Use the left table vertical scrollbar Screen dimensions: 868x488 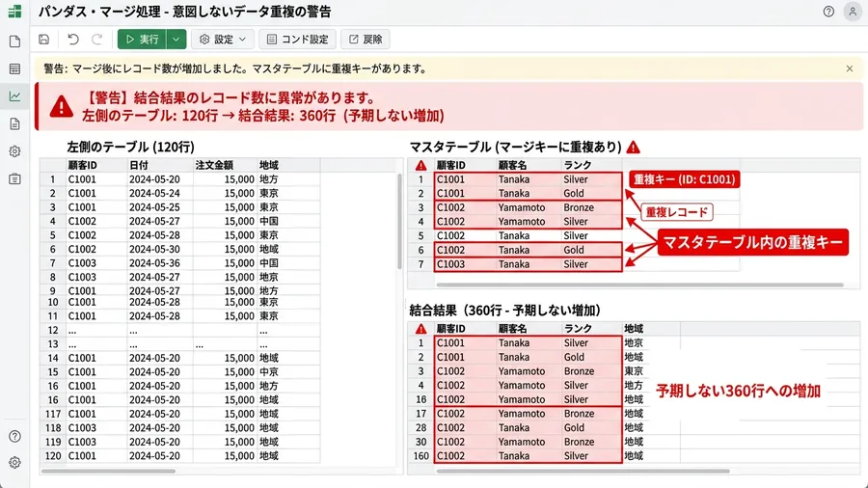(x=399, y=221)
